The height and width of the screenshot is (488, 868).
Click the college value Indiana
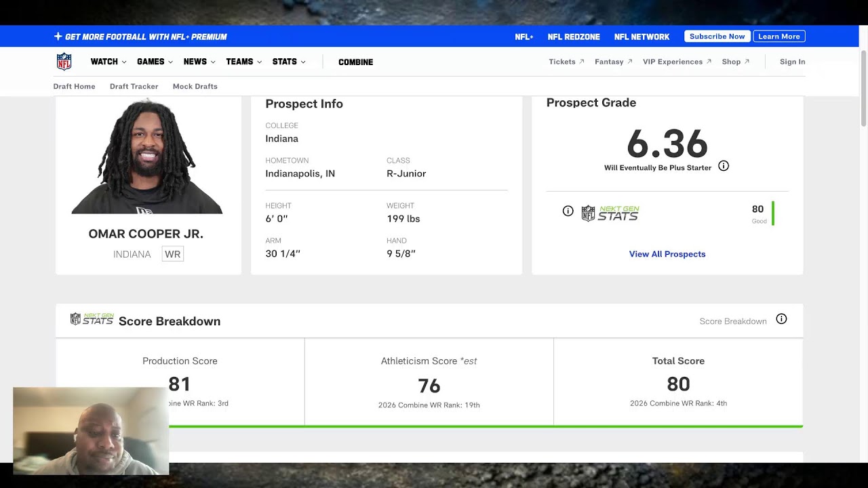click(282, 138)
